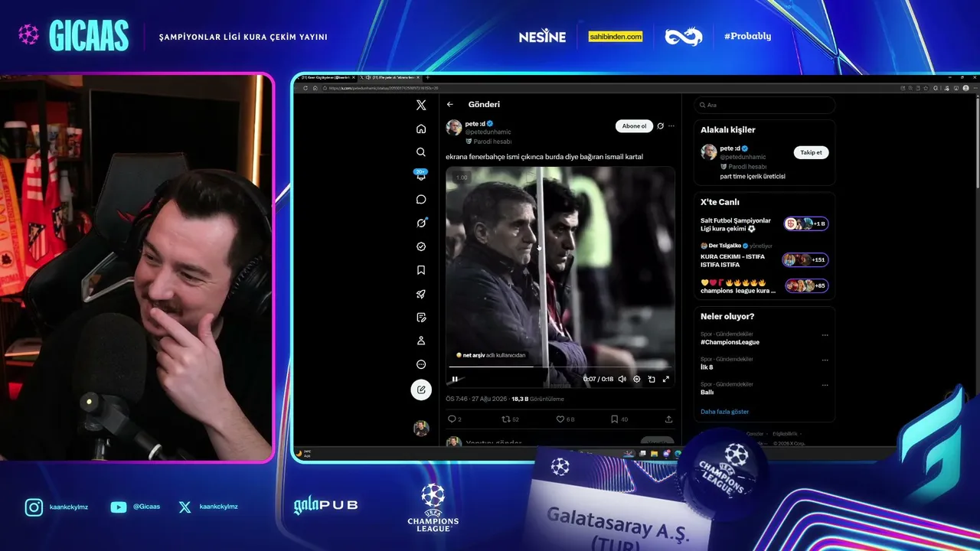Click the compose post round button
Viewport: 980px width, 551px height.
(421, 390)
